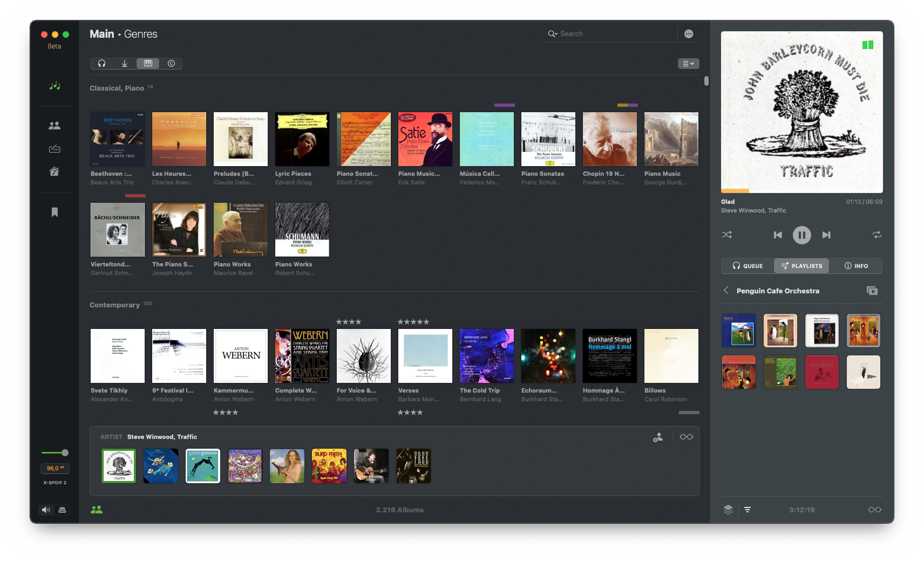Click the main album list scrollbar
The image size is (924, 563).
point(706,81)
